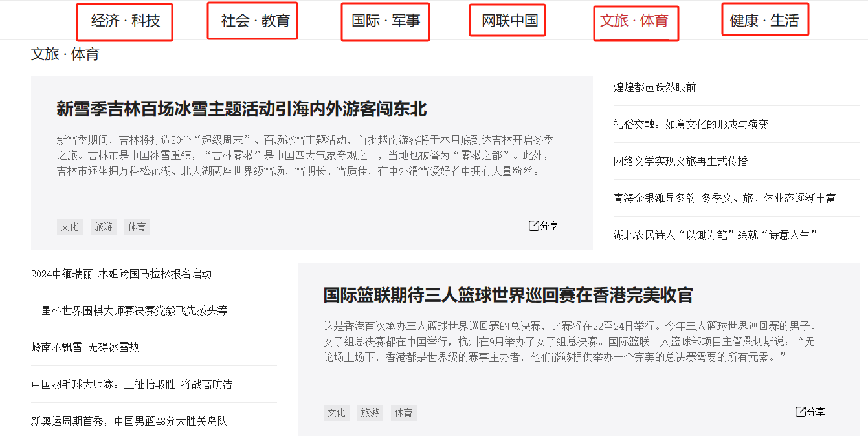Click 体育 tag under basketball article
Image resolution: width=868 pixels, height=443 pixels.
tap(403, 413)
